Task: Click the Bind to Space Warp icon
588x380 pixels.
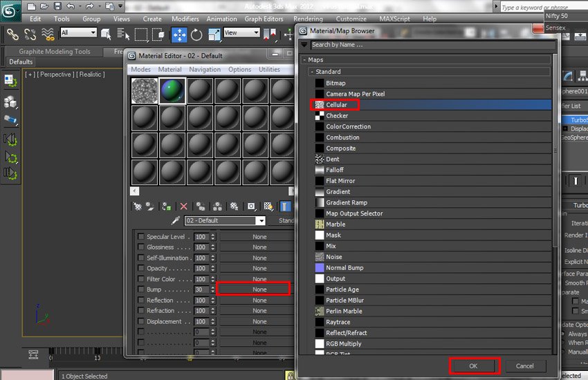Action: pos(48,34)
